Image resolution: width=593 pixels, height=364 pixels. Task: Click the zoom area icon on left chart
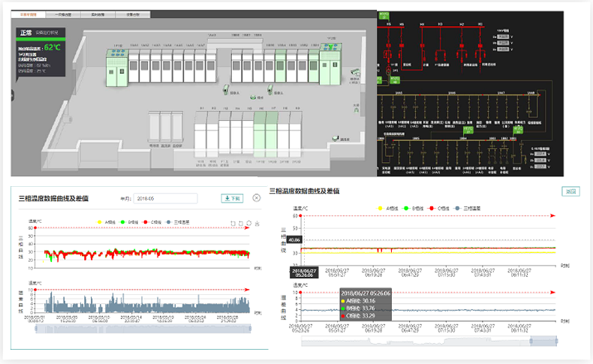[x=233, y=223]
